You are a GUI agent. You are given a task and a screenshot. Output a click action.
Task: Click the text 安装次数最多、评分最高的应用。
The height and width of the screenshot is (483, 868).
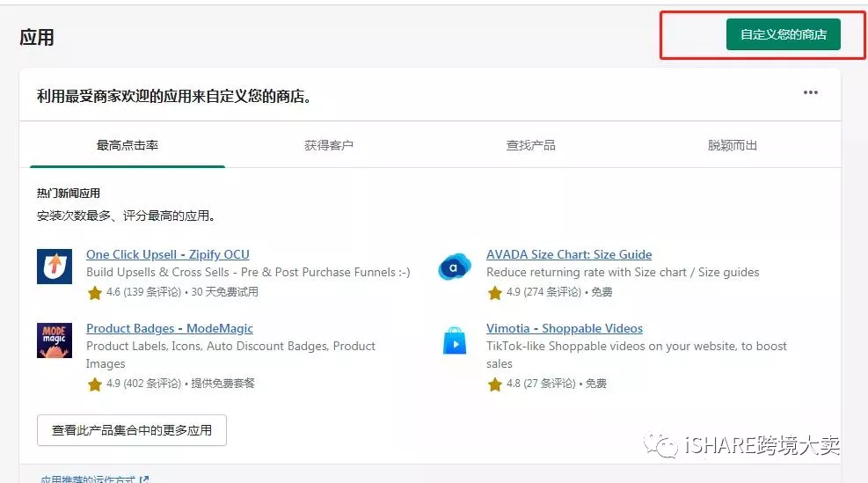point(127,216)
